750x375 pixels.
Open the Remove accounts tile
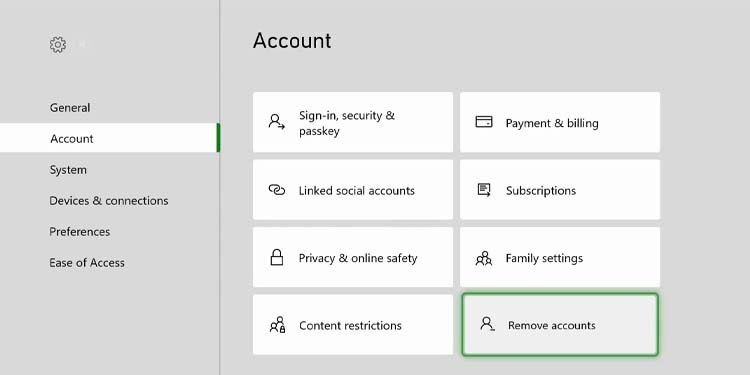(x=560, y=325)
